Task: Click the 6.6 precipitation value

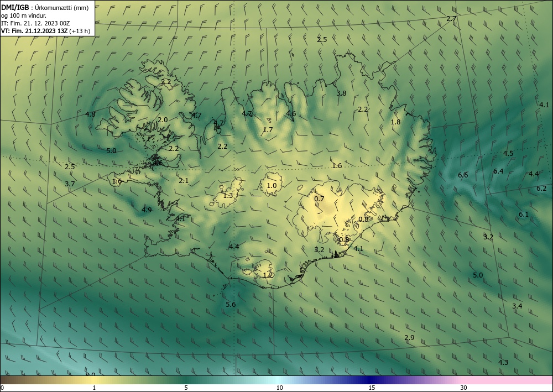Action: (463, 175)
